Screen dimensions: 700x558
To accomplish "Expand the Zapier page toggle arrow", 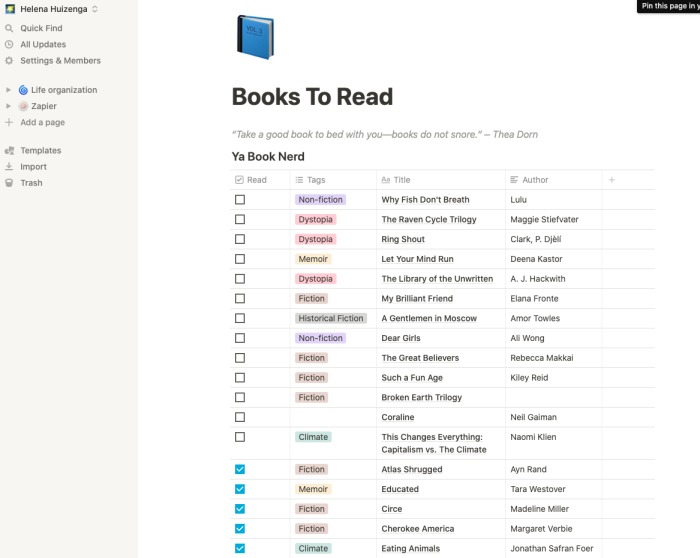I will pyautogui.click(x=8, y=106).
